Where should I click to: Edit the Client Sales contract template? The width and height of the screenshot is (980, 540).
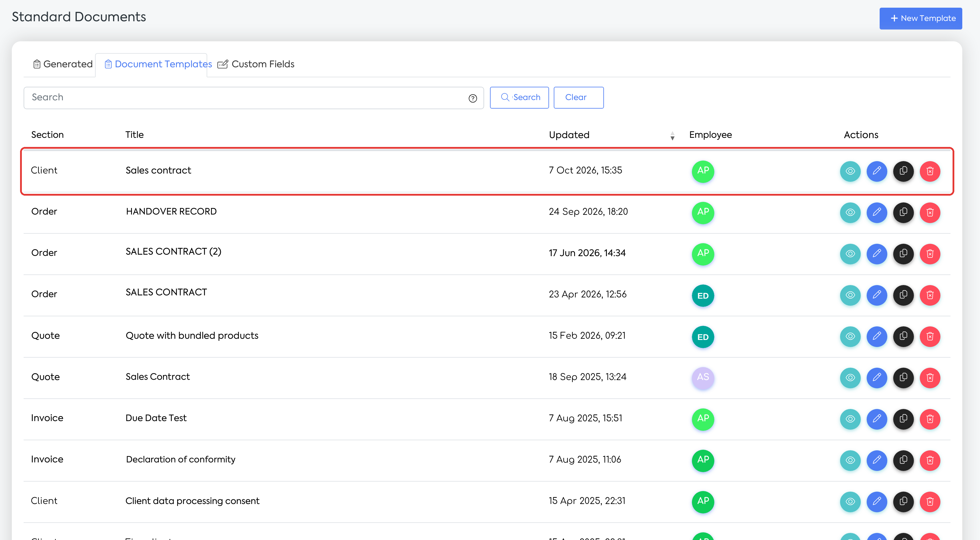click(877, 171)
